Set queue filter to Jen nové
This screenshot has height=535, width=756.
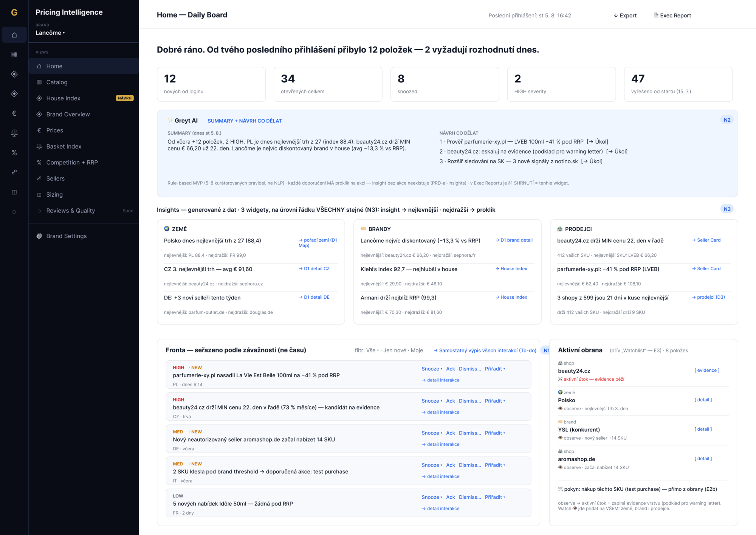pyautogui.click(x=395, y=350)
